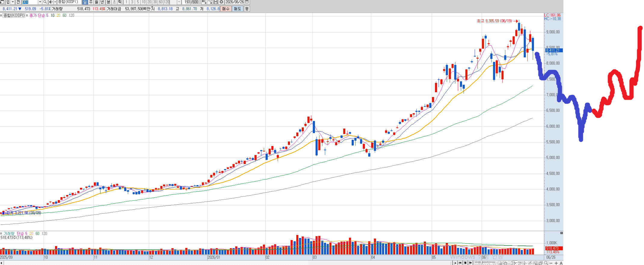Click the price MA 120 legend

(x=71, y=15)
